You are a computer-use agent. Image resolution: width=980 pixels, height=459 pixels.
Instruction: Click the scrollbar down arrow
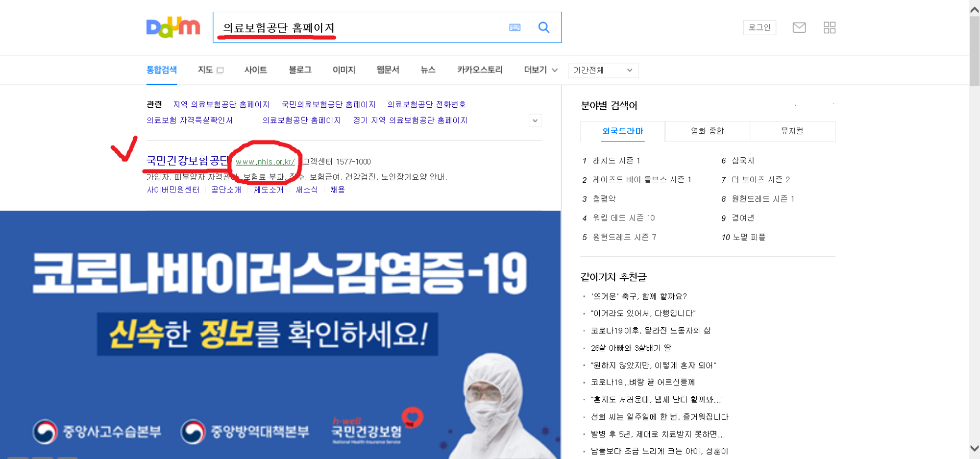975,448
